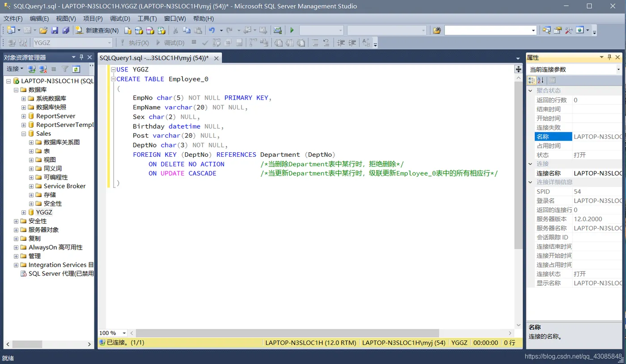Open the 文件(F) menu
This screenshot has height=364, width=626.
13,18
